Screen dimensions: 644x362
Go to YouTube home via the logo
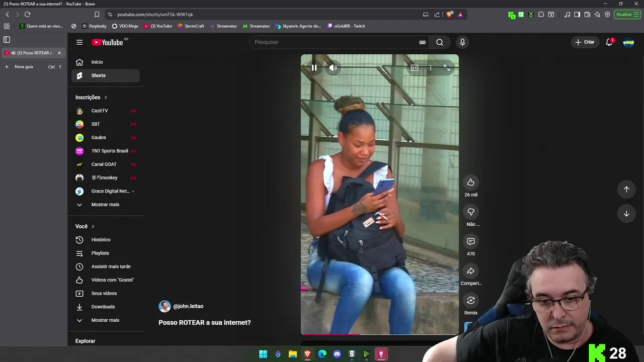[107, 42]
